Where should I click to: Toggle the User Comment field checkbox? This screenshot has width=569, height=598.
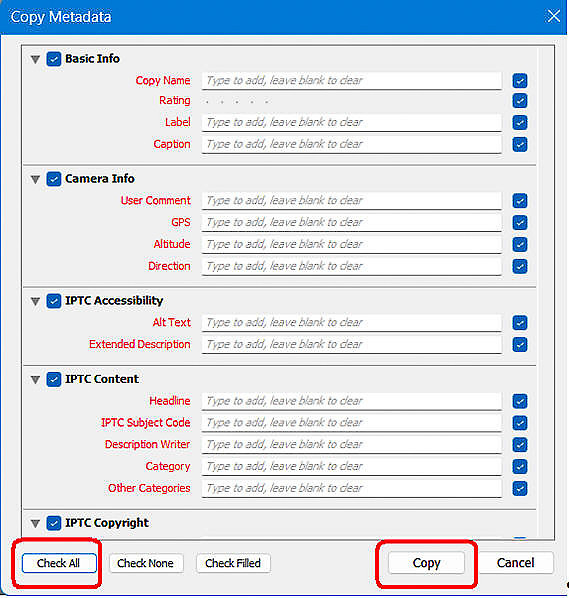click(x=520, y=201)
